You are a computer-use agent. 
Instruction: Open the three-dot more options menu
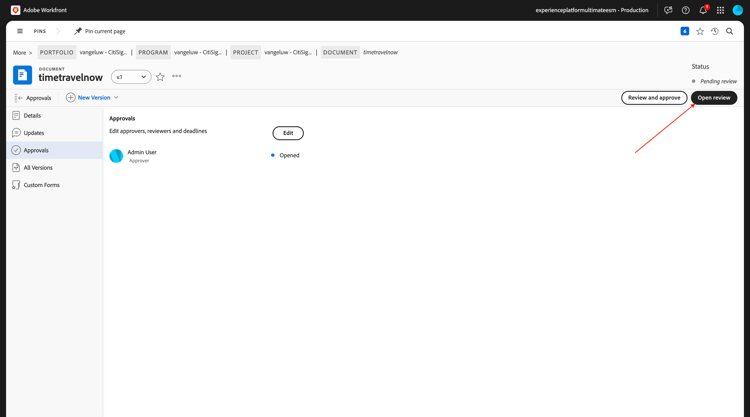coord(176,76)
